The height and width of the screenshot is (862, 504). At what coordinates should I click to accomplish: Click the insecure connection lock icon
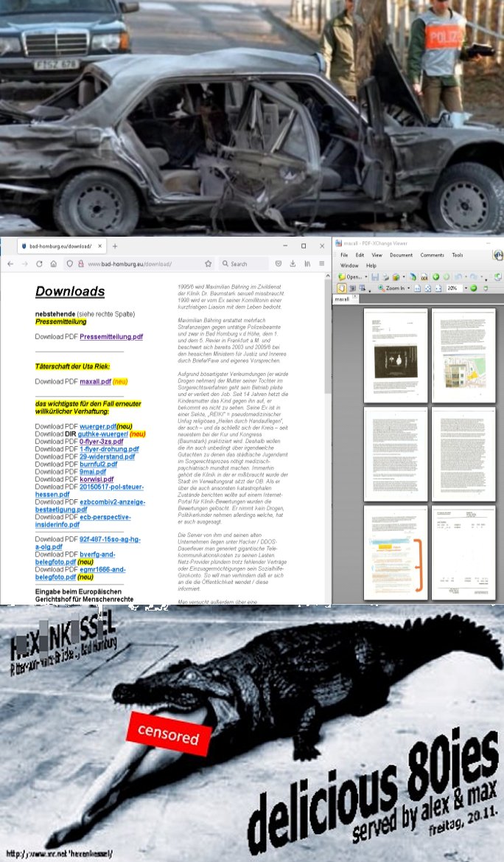pyautogui.click(x=81, y=264)
